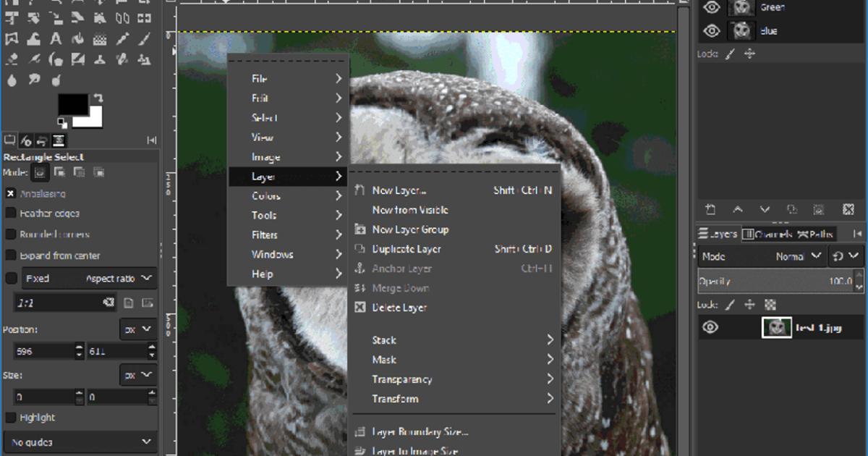Enable the Feather edges checkbox
Screen dimensions: 868x456
tap(10, 214)
